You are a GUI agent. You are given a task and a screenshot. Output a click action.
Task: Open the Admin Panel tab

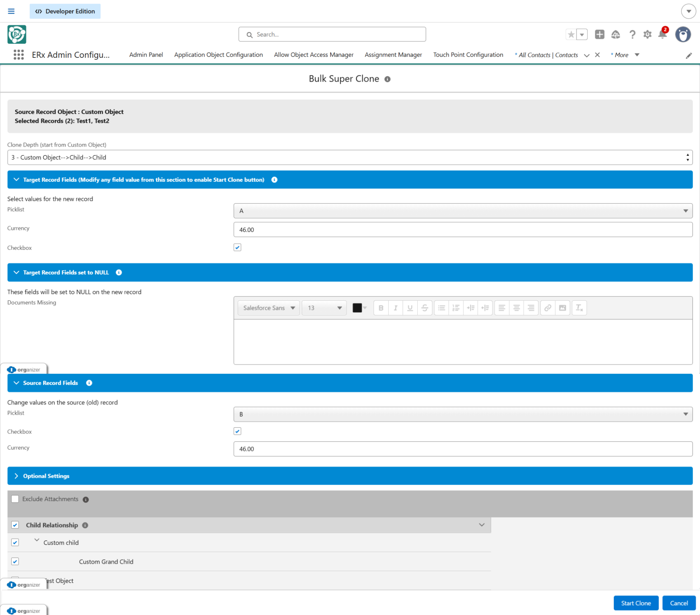click(146, 55)
